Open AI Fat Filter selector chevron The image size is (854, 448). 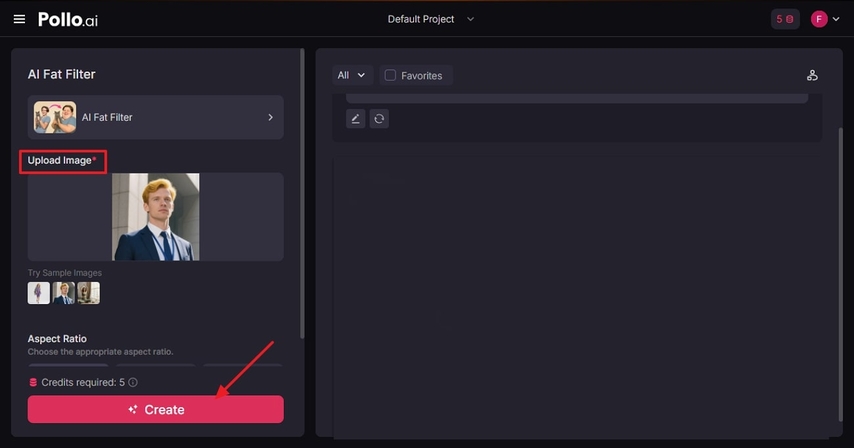coord(270,117)
